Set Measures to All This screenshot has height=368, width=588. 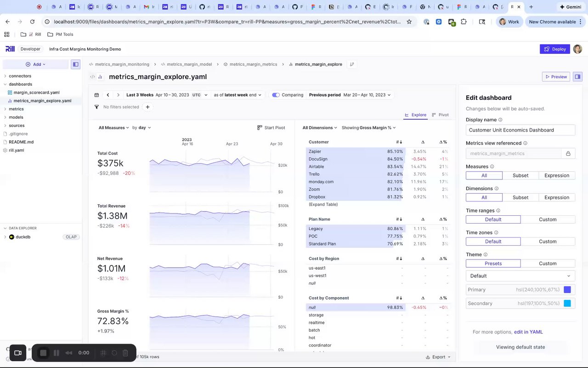(484, 175)
